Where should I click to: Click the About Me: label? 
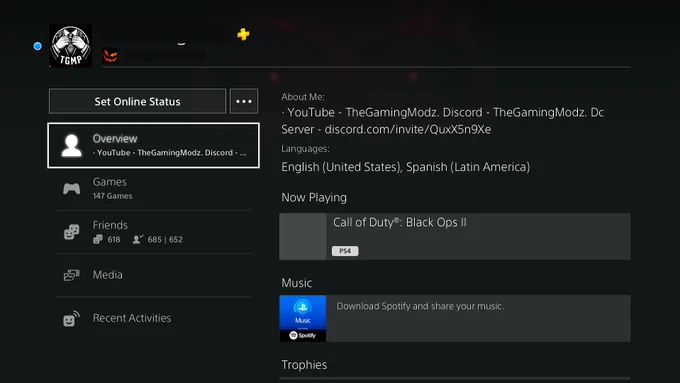[x=303, y=97]
